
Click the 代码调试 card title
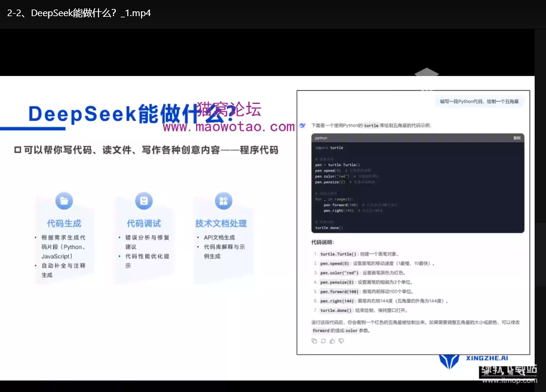144,223
